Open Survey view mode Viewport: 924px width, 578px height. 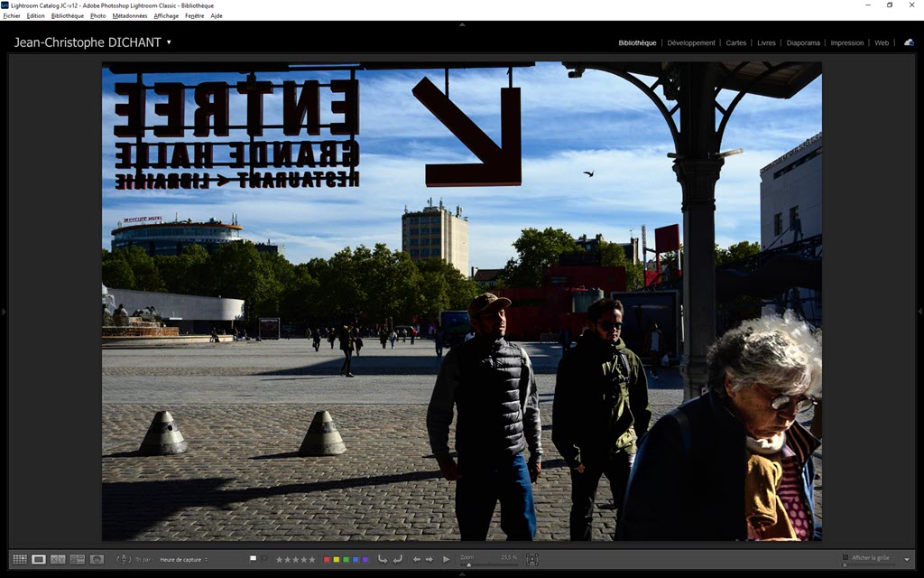tap(78, 560)
